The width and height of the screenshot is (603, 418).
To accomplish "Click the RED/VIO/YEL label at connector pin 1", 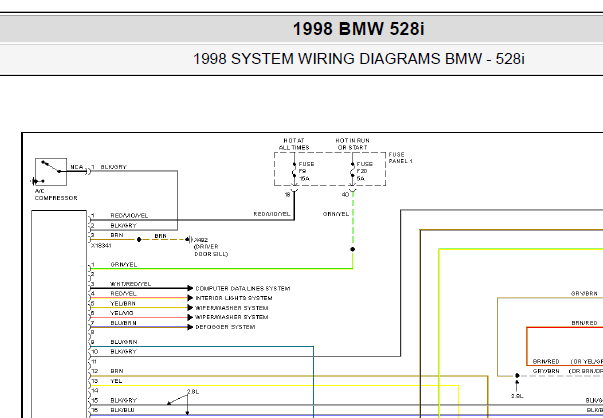I will [129, 216].
